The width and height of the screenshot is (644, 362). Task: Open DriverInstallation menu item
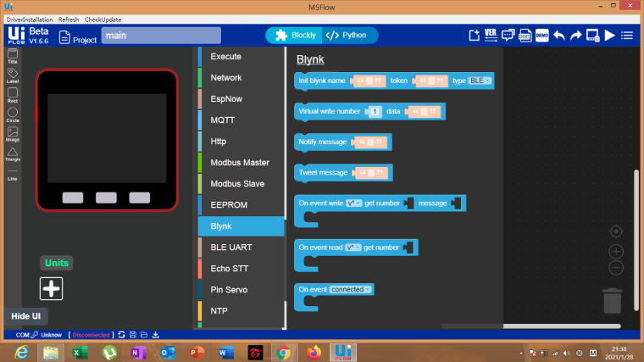(30, 19)
